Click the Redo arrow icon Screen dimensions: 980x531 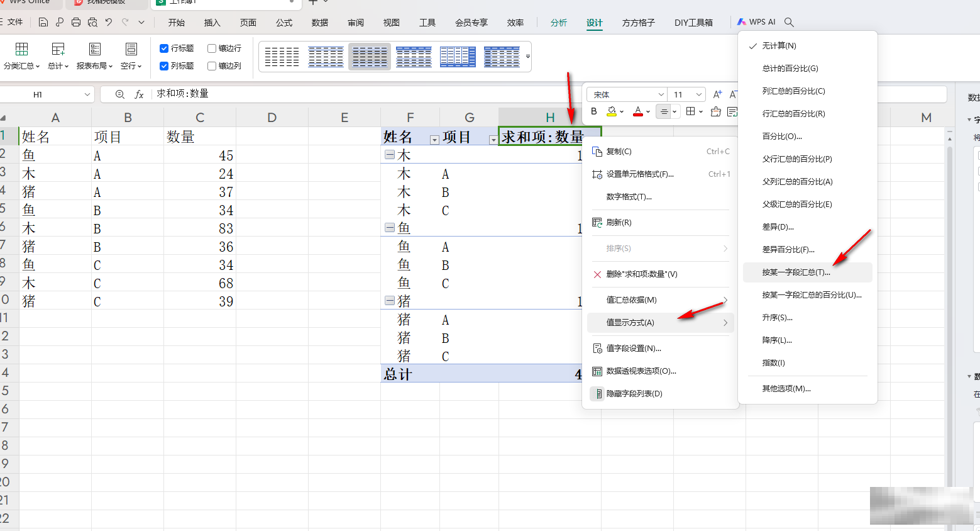125,22
